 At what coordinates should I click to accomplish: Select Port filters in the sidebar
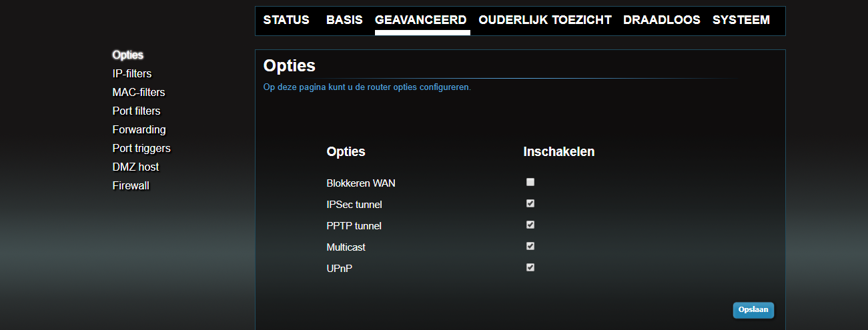pos(137,111)
